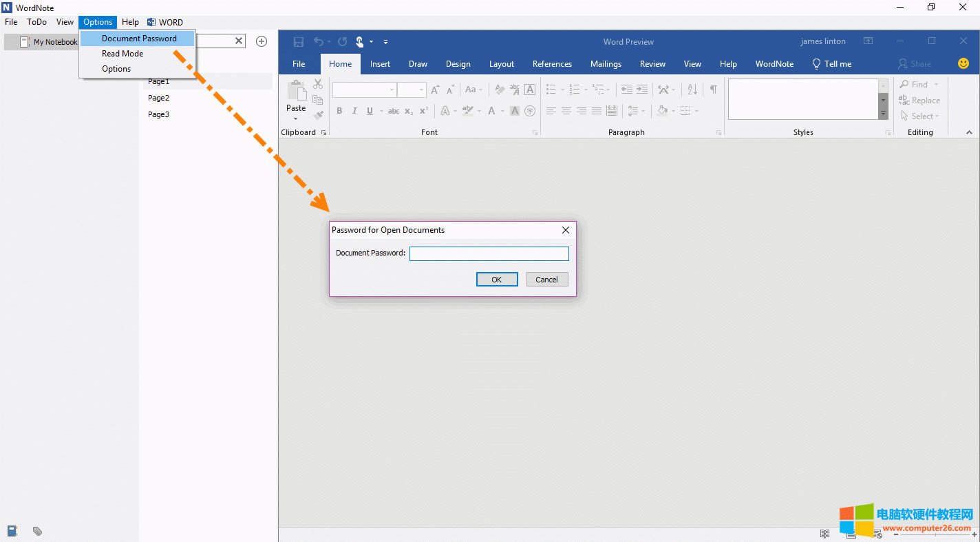Viewport: 980px width, 542px height.
Task: Toggle show paragraph marks pilcrow
Action: click(x=713, y=90)
